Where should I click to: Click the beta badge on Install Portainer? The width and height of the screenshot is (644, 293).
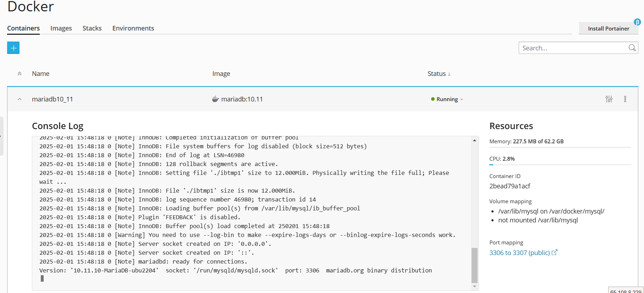click(637, 22)
